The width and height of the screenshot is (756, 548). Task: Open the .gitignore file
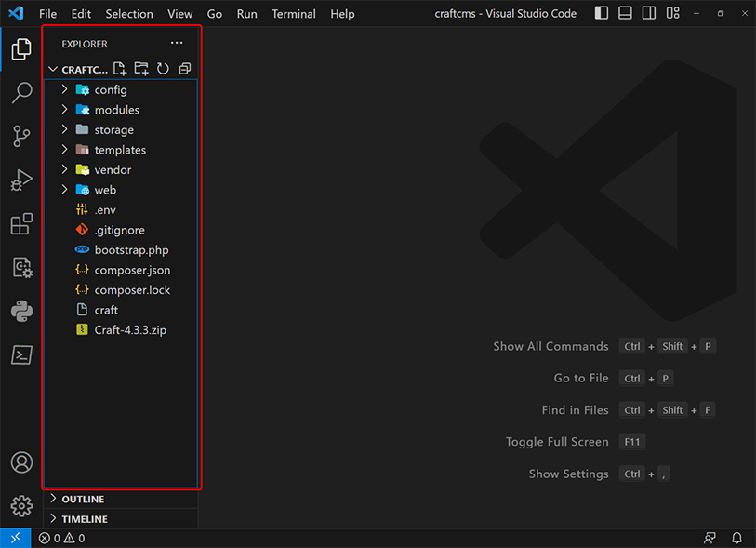tap(121, 230)
